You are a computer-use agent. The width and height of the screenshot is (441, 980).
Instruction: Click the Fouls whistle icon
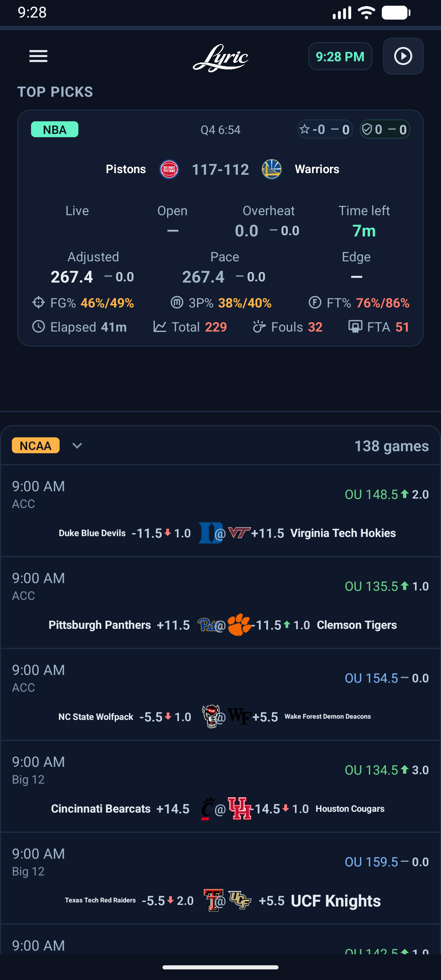point(258,327)
